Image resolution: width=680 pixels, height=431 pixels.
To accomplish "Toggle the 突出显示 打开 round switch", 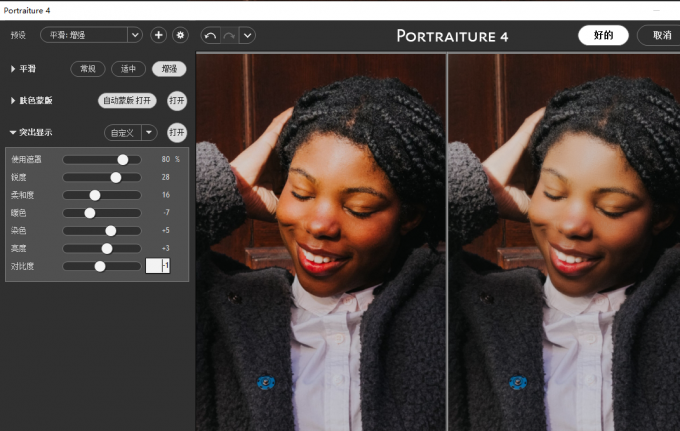I will (177, 132).
